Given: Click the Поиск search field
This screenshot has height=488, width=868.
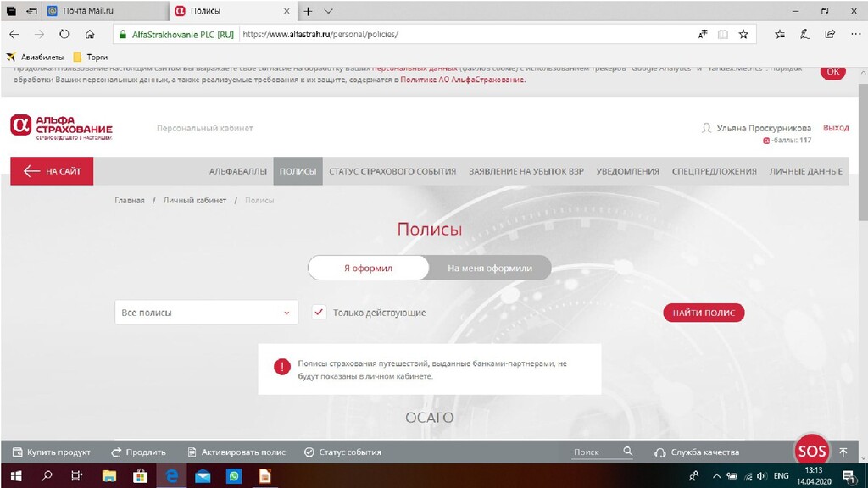Looking at the screenshot, I should coord(596,452).
